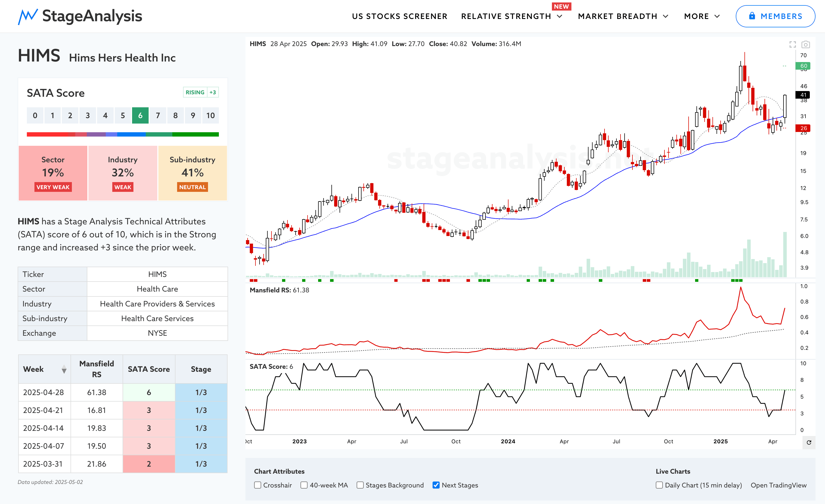Click the SATA score gradient bar
This screenshot has width=825, height=504.
[x=123, y=134]
